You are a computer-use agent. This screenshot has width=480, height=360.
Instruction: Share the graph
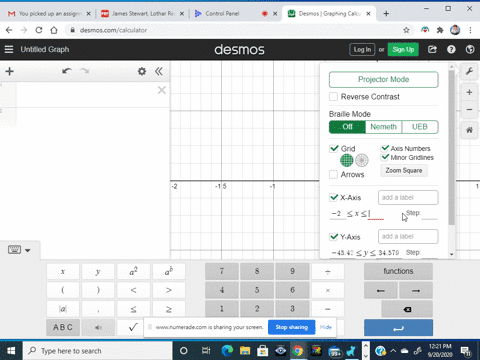432,49
